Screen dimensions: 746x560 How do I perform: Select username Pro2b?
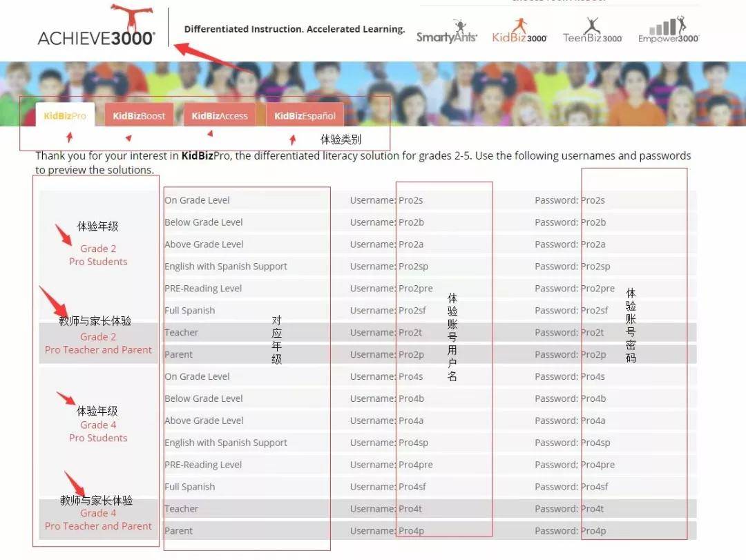(x=411, y=222)
